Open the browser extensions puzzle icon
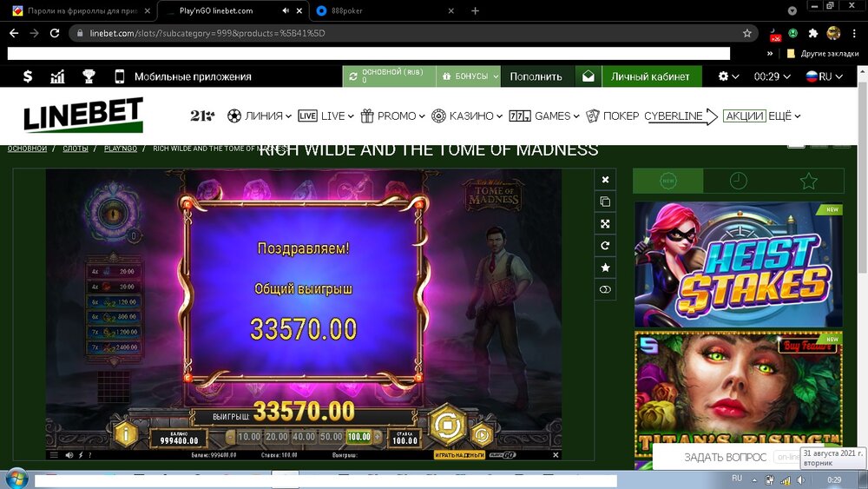The image size is (868, 489). tap(812, 33)
